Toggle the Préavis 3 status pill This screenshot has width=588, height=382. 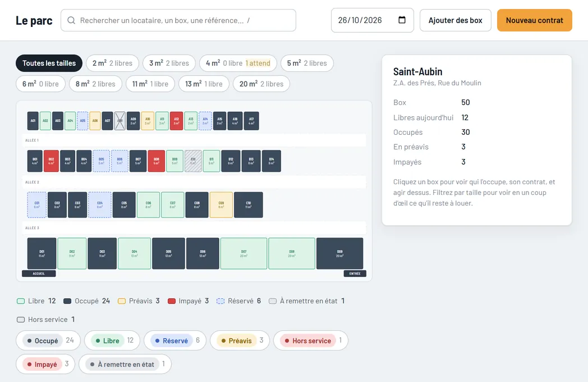point(240,340)
